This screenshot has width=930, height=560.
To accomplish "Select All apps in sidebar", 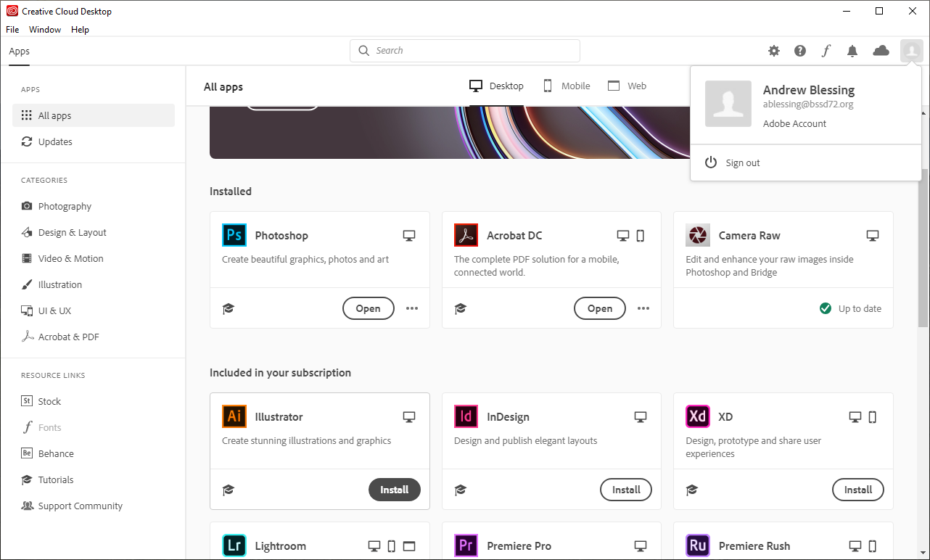I will tap(94, 115).
